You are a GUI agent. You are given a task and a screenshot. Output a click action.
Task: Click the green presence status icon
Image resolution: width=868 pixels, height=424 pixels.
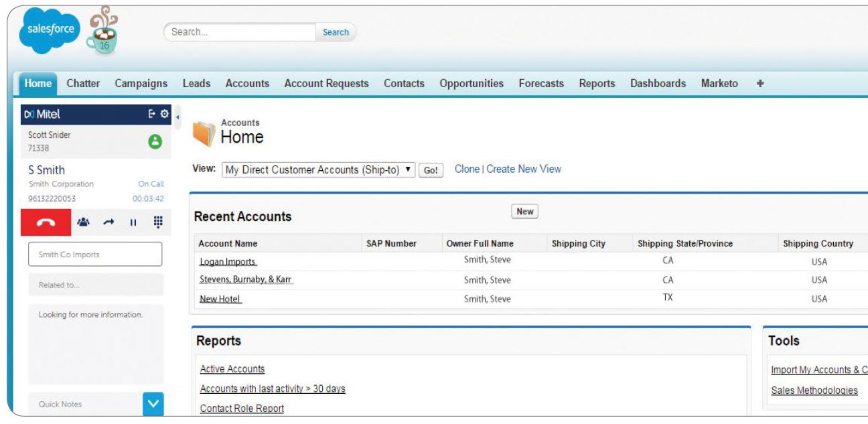[155, 142]
